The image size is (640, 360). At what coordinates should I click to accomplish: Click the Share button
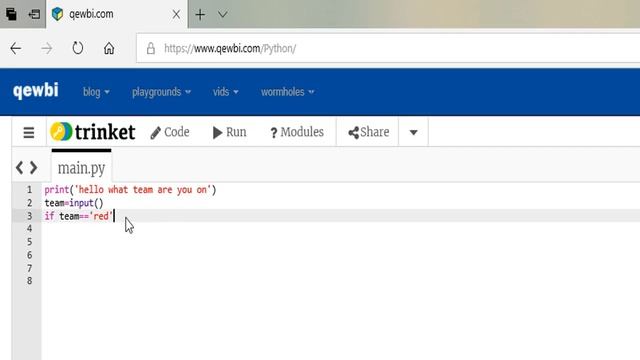coord(368,132)
